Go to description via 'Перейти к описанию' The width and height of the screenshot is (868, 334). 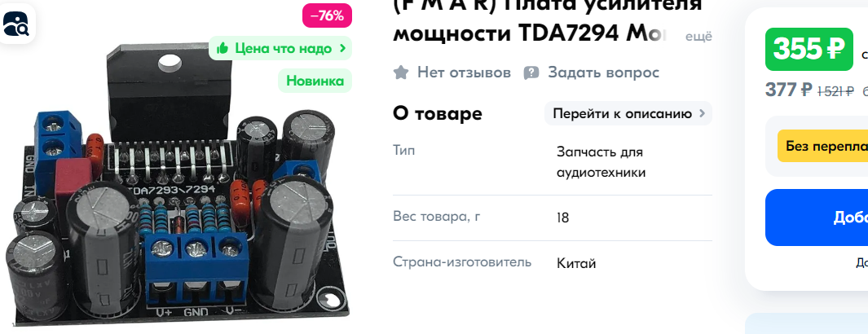[x=628, y=113]
